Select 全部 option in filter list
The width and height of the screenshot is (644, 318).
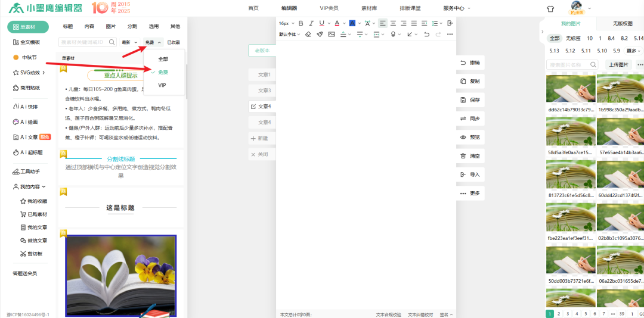(x=163, y=59)
